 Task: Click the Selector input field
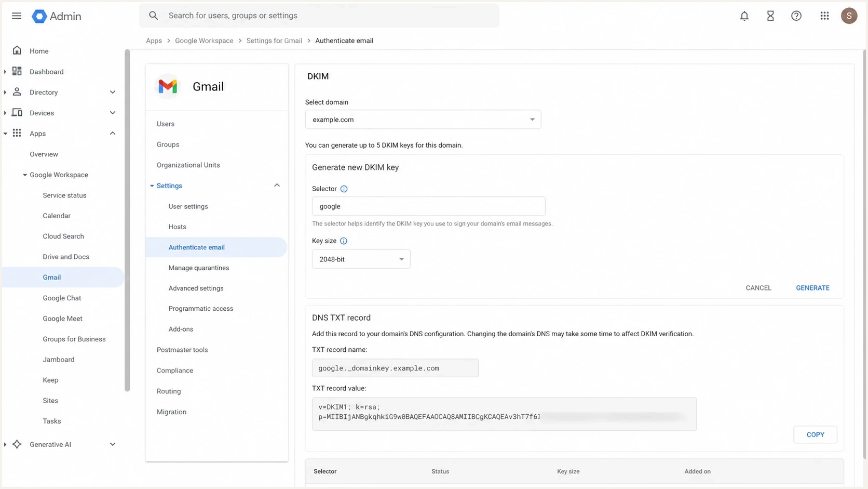(x=428, y=206)
